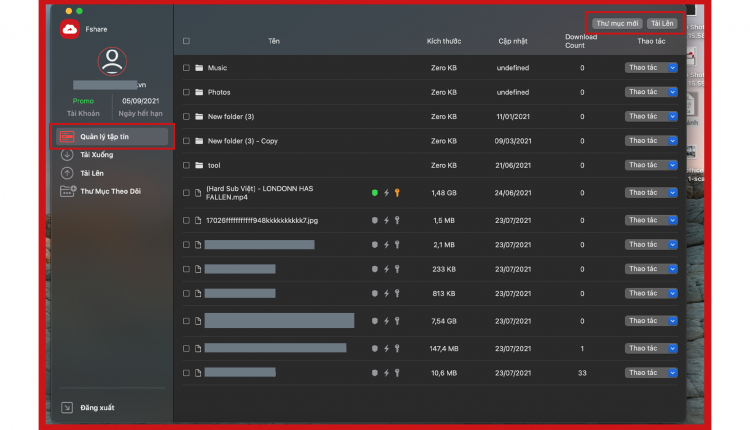Click the shield icon on the 17026...jpg row
Image resolution: width=750 pixels, height=430 pixels.
(375, 221)
